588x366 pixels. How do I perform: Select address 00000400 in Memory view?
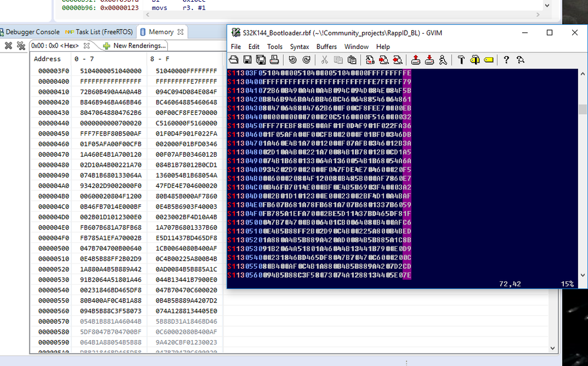coord(52,81)
